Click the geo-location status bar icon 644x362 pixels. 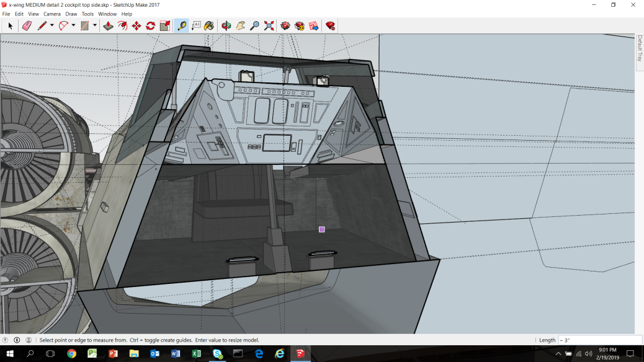coord(6,340)
